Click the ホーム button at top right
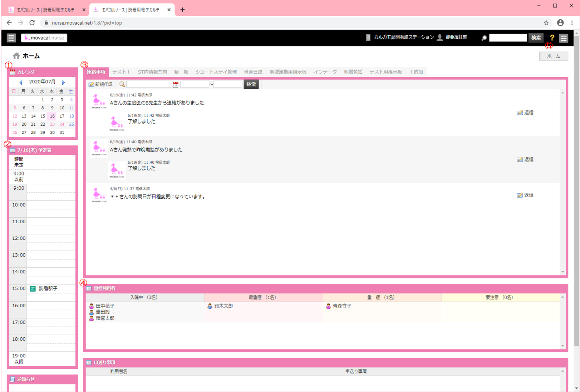580x392 pixels. pyautogui.click(x=553, y=56)
